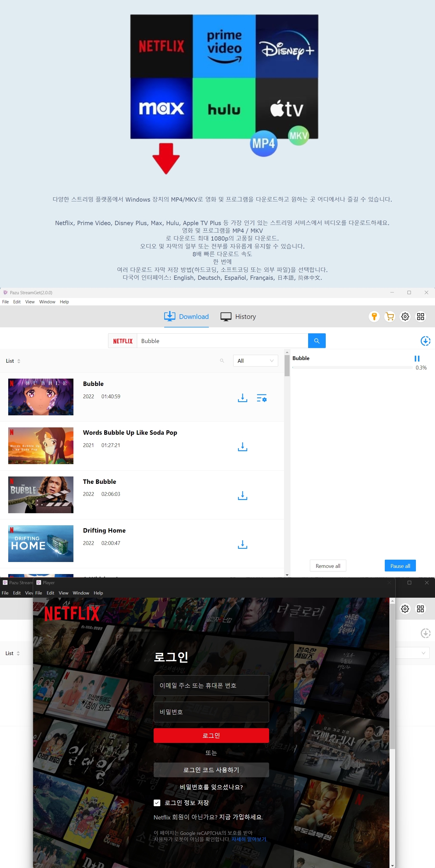The width and height of the screenshot is (435, 868).
Task: Select the Drifting Home title text
Action: (x=104, y=530)
